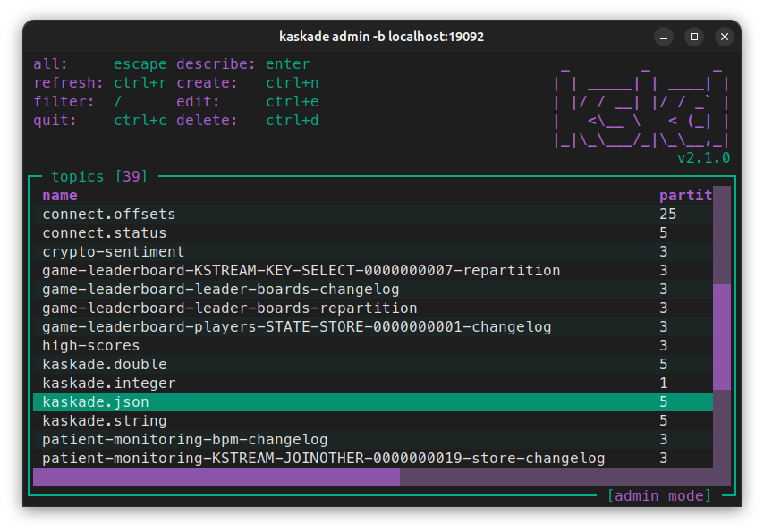Click the ctrl+e key hint
764x532 pixels.
pos(293,101)
